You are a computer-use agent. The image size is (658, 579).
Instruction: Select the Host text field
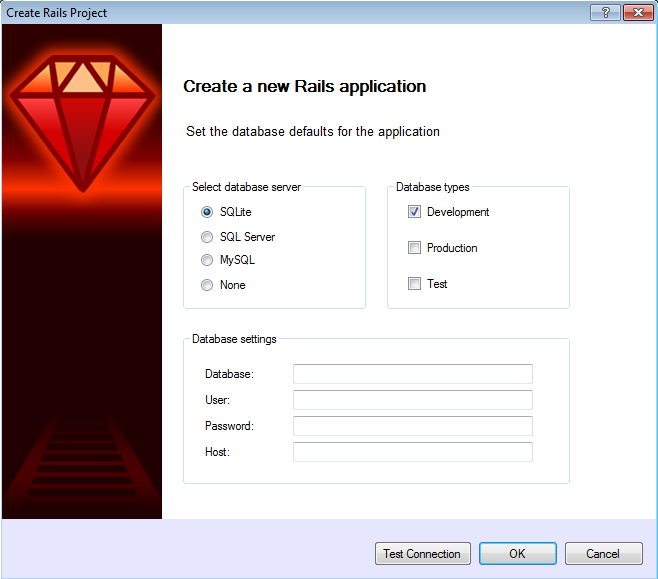tap(413, 452)
